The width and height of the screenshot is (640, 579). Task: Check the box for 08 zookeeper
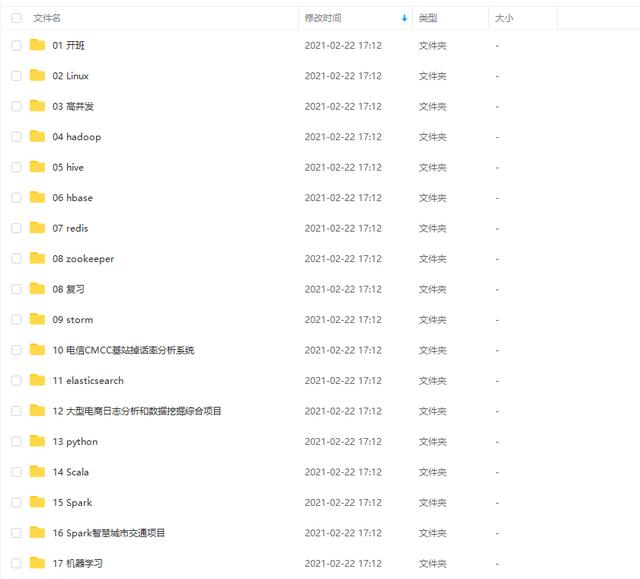pos(16,259)
